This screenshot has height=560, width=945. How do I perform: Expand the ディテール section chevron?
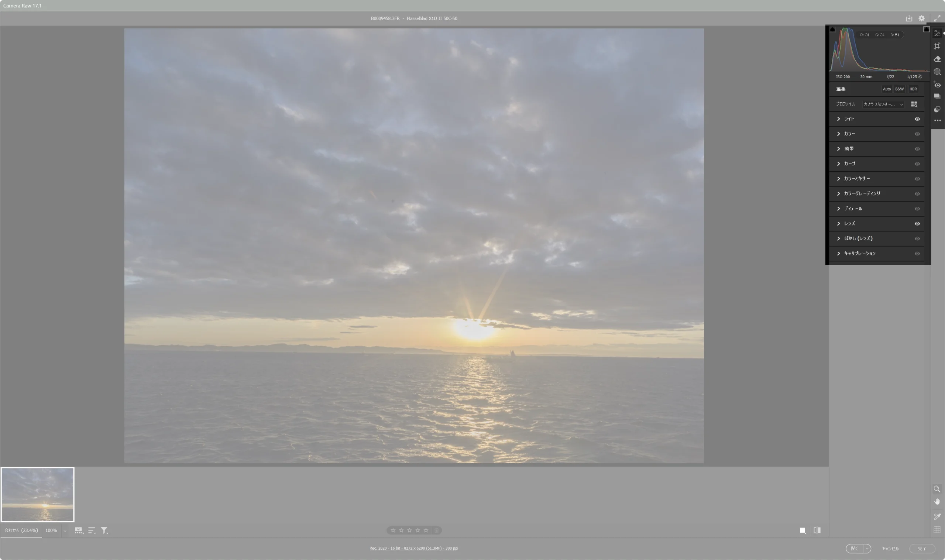point(839,209)
